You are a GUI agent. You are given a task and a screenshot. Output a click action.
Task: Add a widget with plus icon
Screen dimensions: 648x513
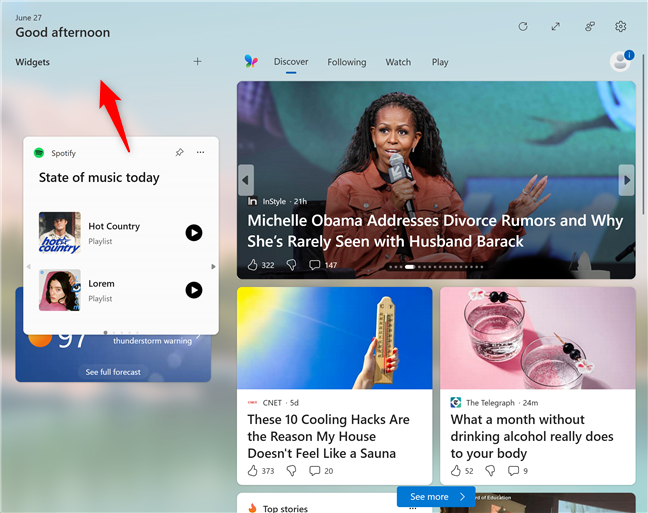click(x=198, y=62)
